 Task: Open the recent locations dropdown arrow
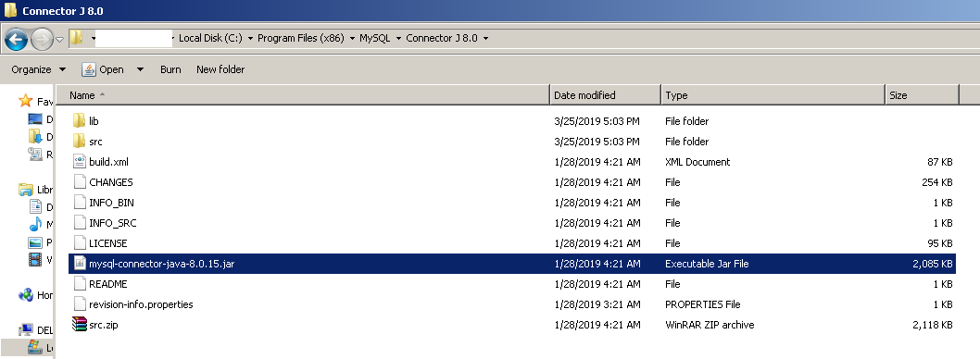(x=59, y=40)
